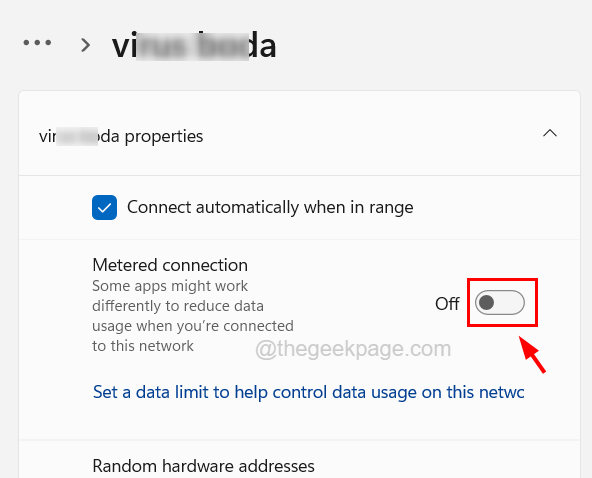
Task: Uncheck the Connect automatically checkbox
Action: (104, 207)
